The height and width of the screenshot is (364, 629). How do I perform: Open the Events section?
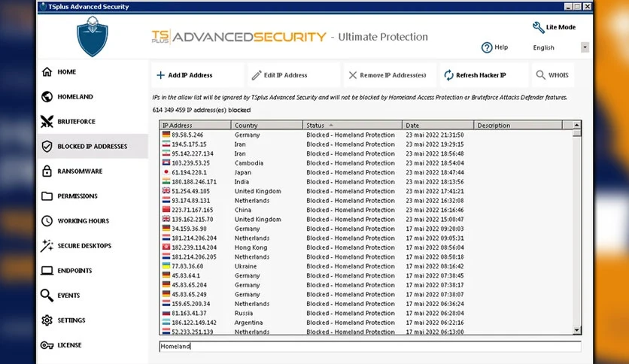(x=93, y=296)
